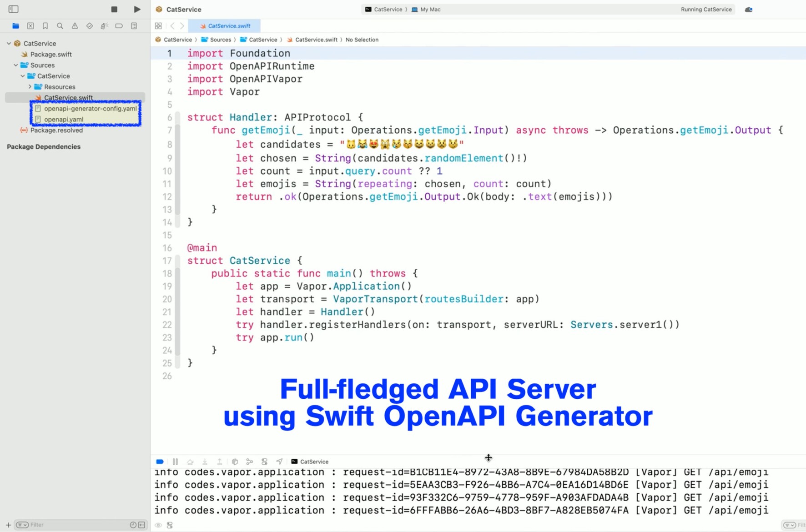Viewport: 806px width, 532px height.
Task: Collapse the Sources folder
Action: [16, 65]
